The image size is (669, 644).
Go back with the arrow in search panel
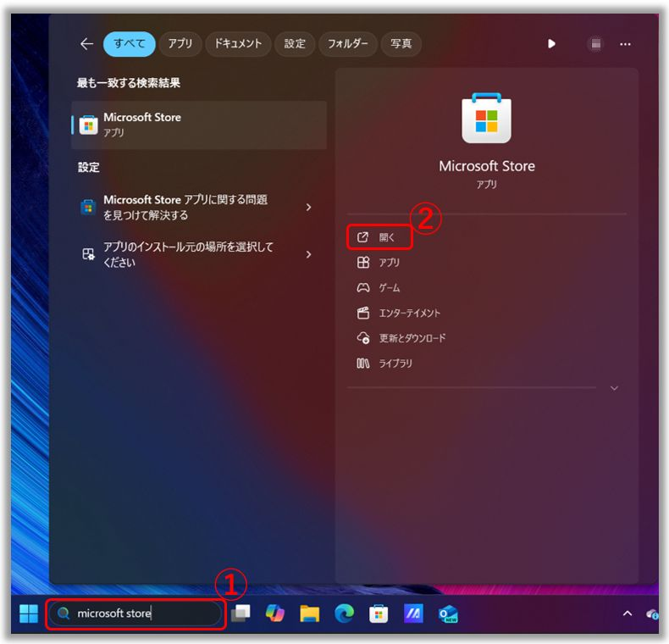pos(86,43)
